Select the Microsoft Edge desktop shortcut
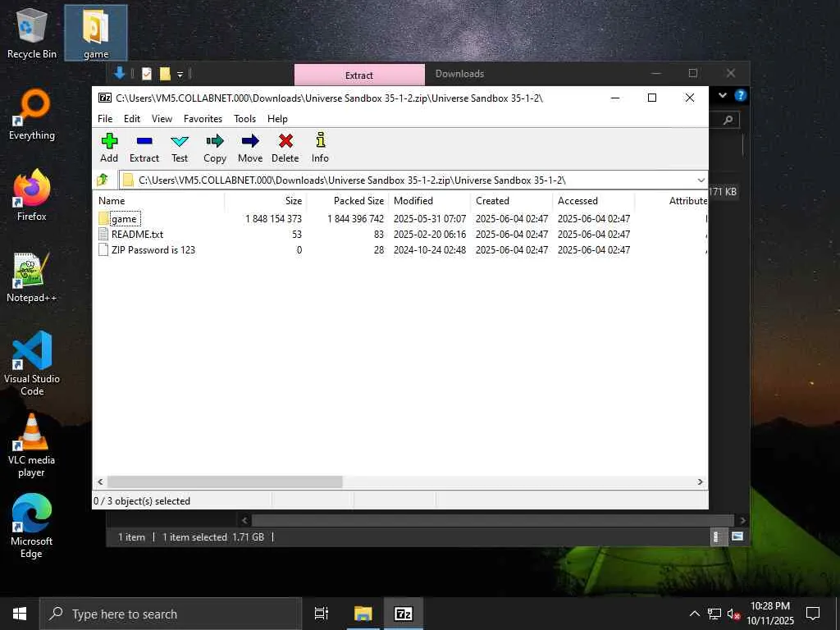The image size is (840, 630). point(32,526)
